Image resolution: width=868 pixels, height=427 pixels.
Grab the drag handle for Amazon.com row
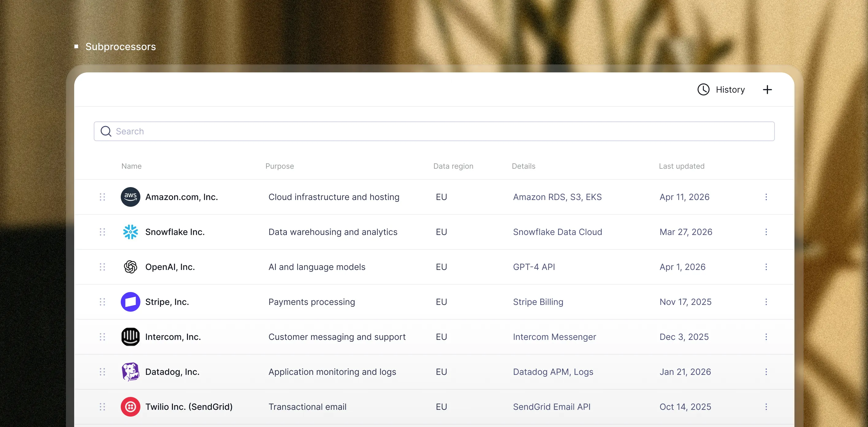coord(102,197)
